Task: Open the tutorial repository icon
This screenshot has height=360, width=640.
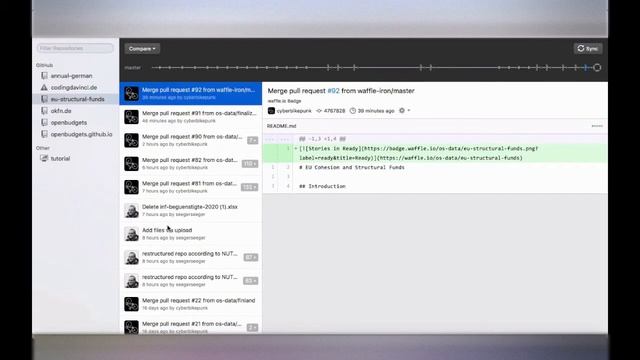Action: pyautogui.click(x=44, y=158)
